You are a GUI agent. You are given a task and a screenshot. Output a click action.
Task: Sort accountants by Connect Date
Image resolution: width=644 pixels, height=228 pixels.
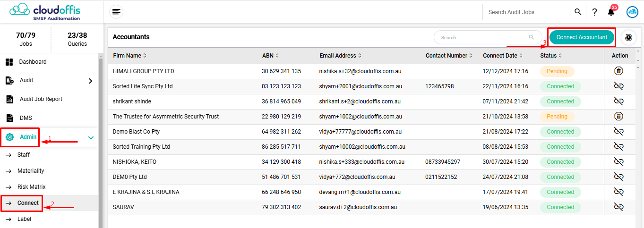pos(521,56)
